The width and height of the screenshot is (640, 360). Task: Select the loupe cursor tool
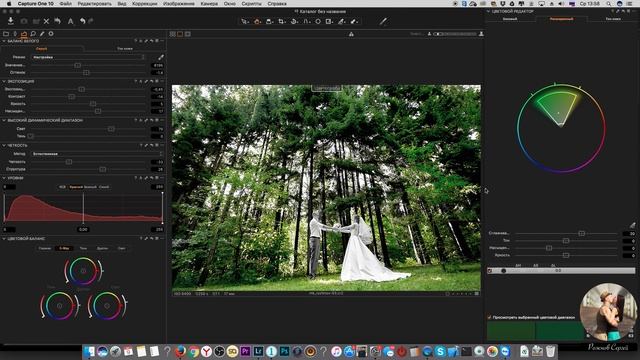click(269, 21)
